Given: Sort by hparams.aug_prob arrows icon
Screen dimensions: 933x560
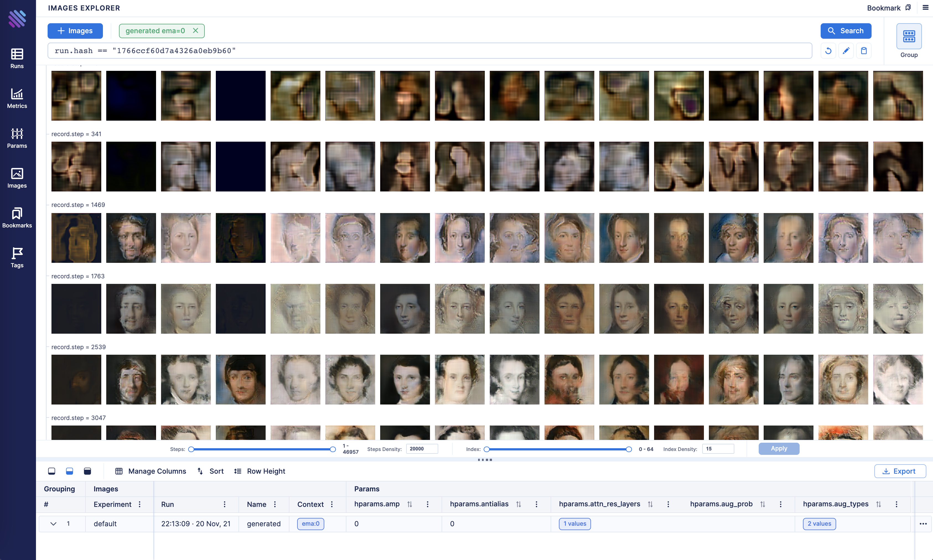Looking at the screenshot, I should tap(763, 504).
